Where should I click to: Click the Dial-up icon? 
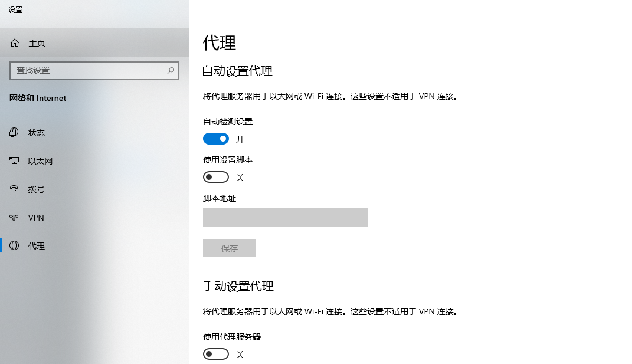[x=14, y=189]
